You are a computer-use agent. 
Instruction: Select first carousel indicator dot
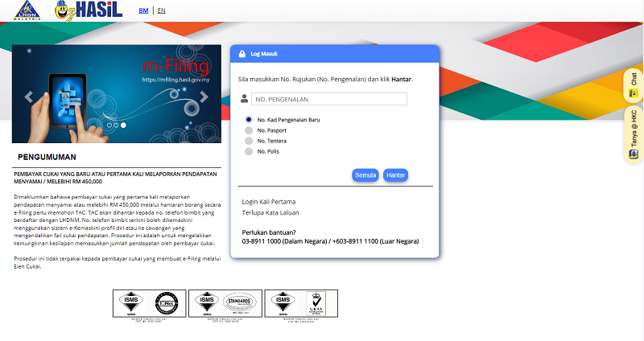coord(109,125)
